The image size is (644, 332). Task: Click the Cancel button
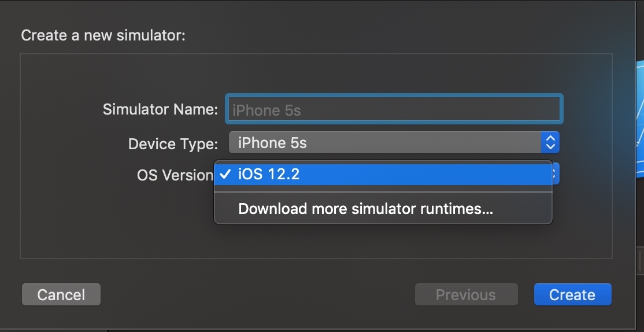(61, 294)
